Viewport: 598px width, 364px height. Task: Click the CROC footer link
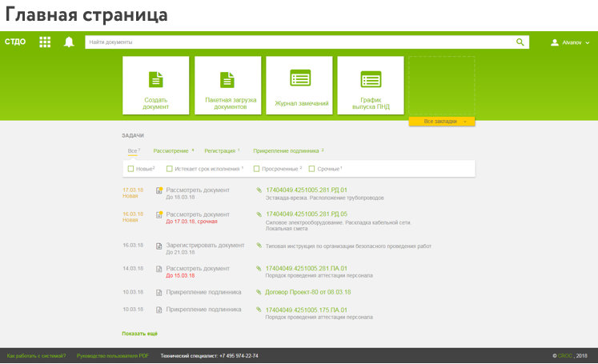[565, 356]
